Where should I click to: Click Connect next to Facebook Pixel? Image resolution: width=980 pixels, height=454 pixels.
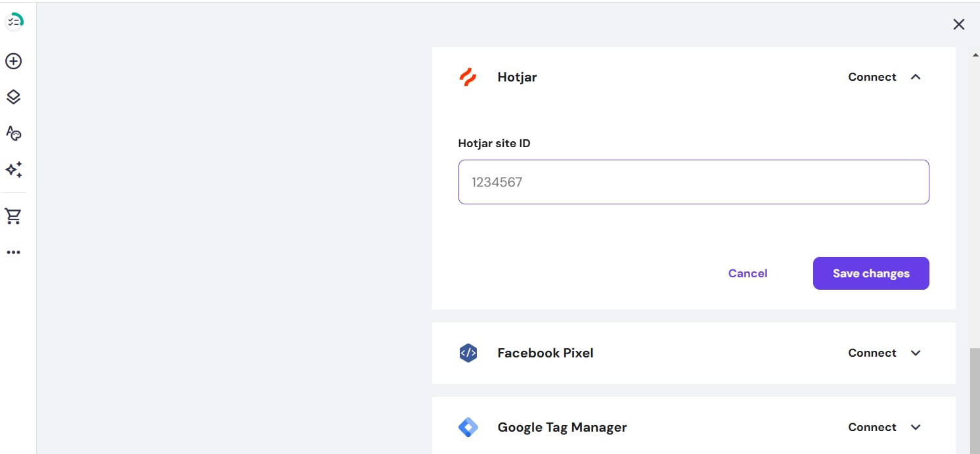coord(872,353)
